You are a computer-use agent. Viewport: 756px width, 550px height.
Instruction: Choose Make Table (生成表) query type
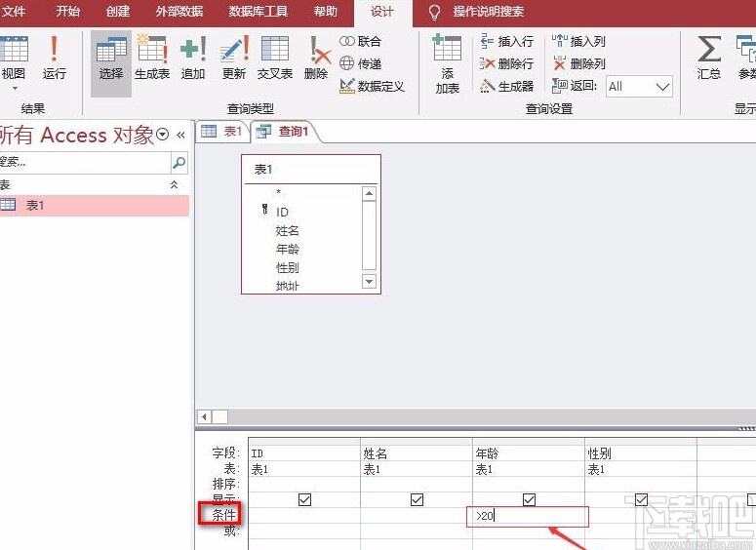[x=152, y=58]
